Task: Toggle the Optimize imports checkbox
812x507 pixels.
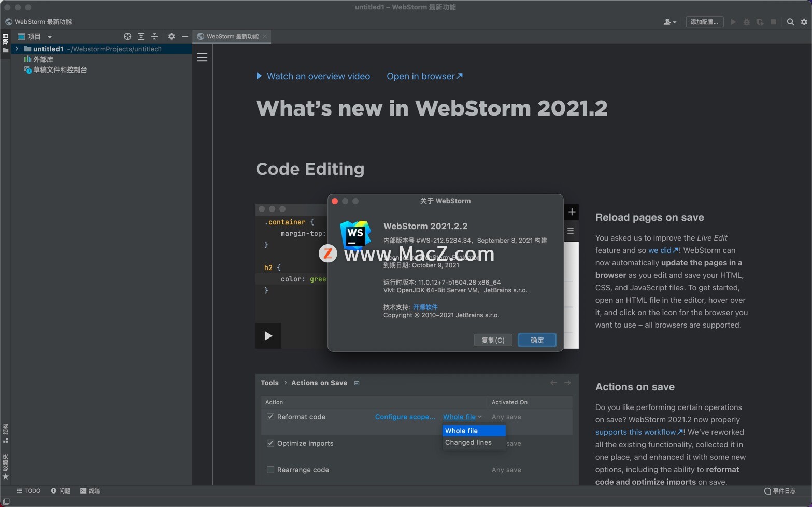Action: [270, 443]
